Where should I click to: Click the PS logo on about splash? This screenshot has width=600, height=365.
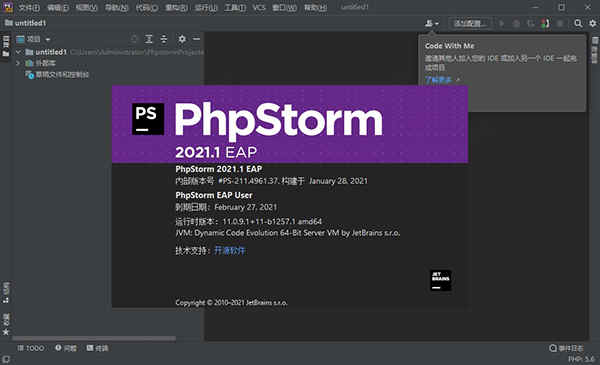tap(148, 119)
